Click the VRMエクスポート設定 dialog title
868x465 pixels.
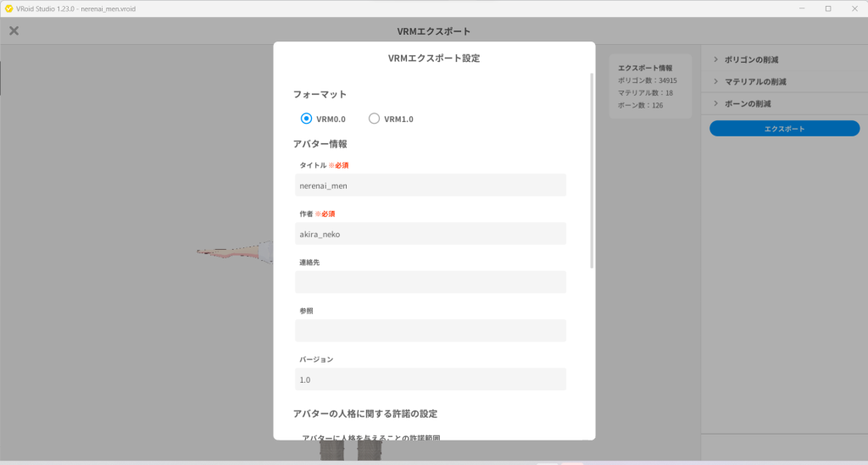[x=434, y=58]
